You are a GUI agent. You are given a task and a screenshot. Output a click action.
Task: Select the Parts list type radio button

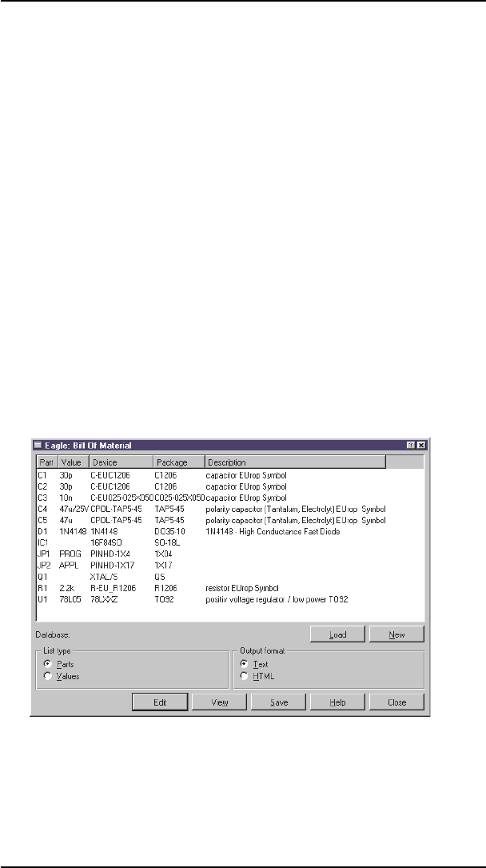click(48, 663)
